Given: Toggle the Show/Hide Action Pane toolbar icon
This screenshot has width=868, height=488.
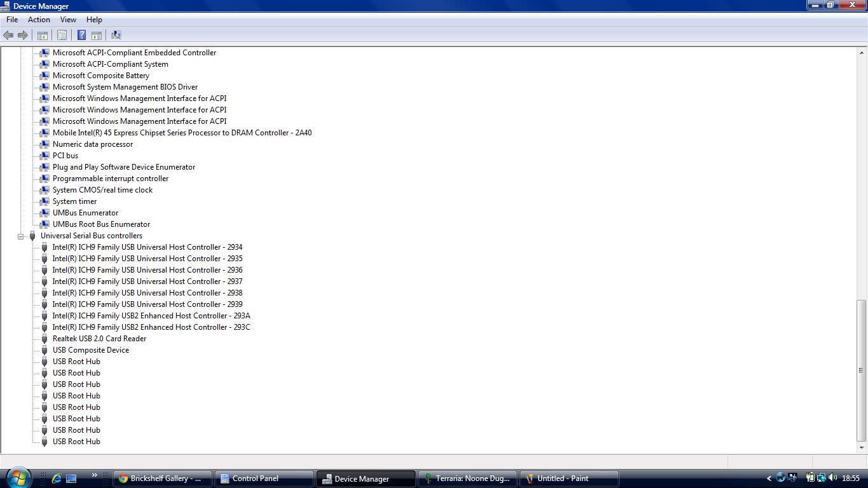Looking at the screenshot, I should (x=97, y=36).
